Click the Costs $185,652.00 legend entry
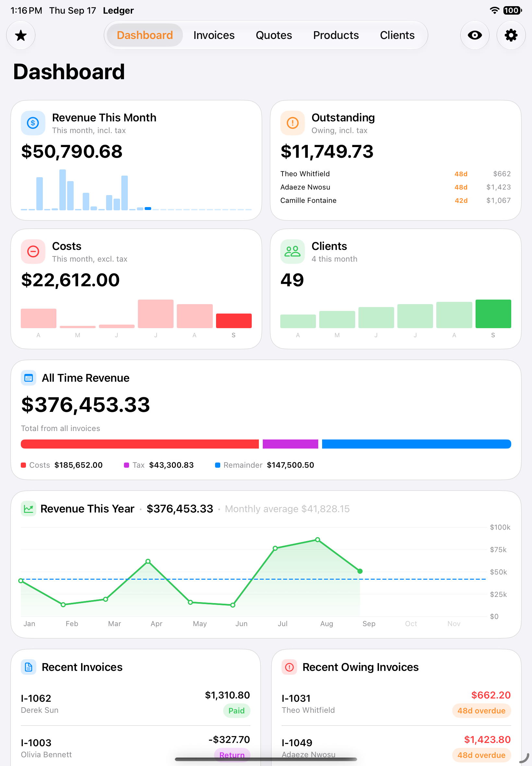The width and height of the screenshot is (532, 766). coord(62,465)
